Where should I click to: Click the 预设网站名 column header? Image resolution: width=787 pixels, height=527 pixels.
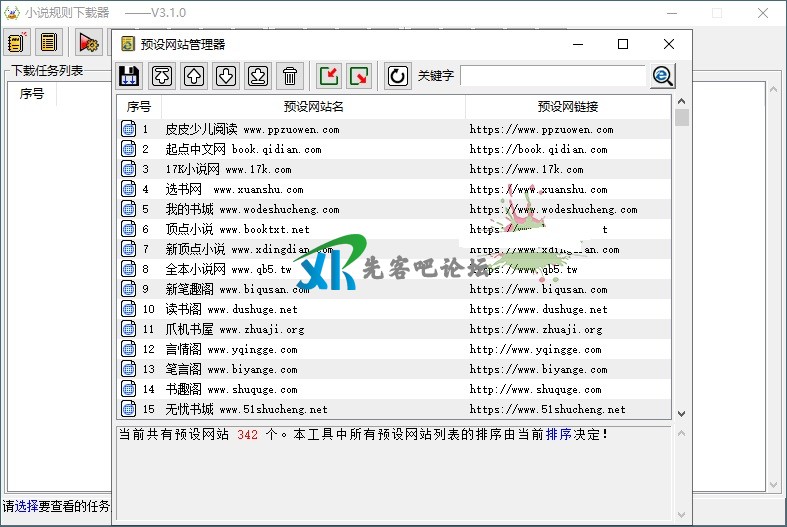click(313, 107)
